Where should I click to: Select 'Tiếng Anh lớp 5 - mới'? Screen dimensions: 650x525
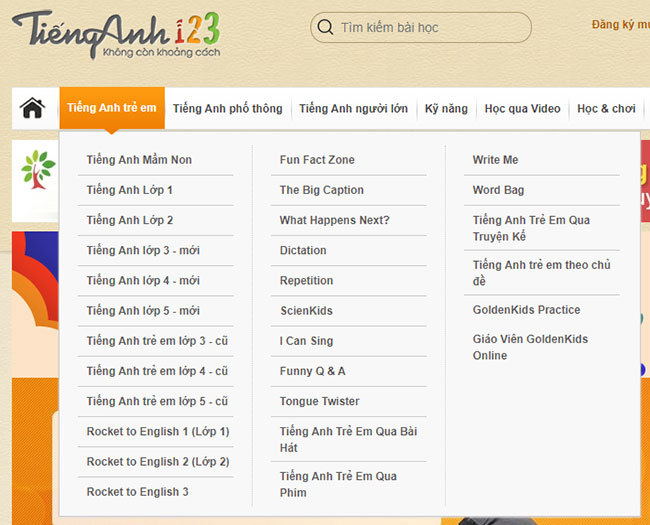[x=143, y=311]
